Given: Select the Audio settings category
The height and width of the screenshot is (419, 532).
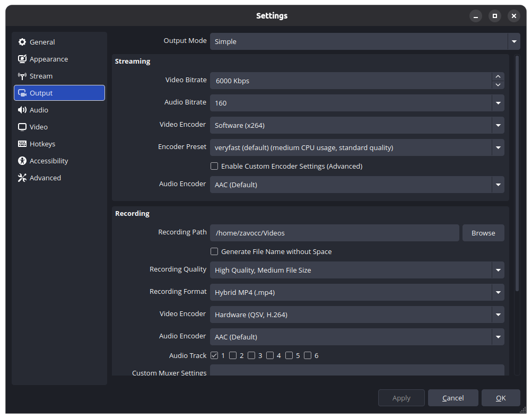Looking at the screenshot, I should pyautogui.click(x=59, y=110).
